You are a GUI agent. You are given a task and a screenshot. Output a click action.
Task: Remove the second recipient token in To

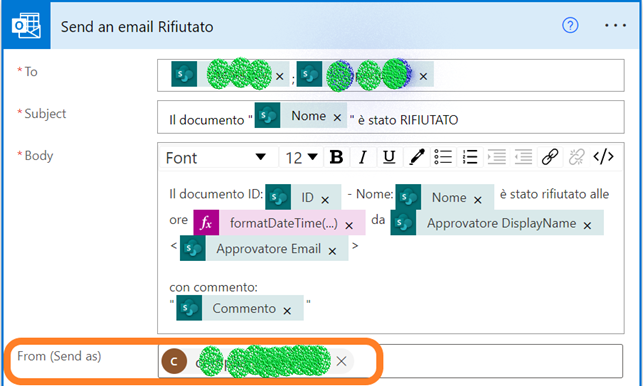[423, 76]
